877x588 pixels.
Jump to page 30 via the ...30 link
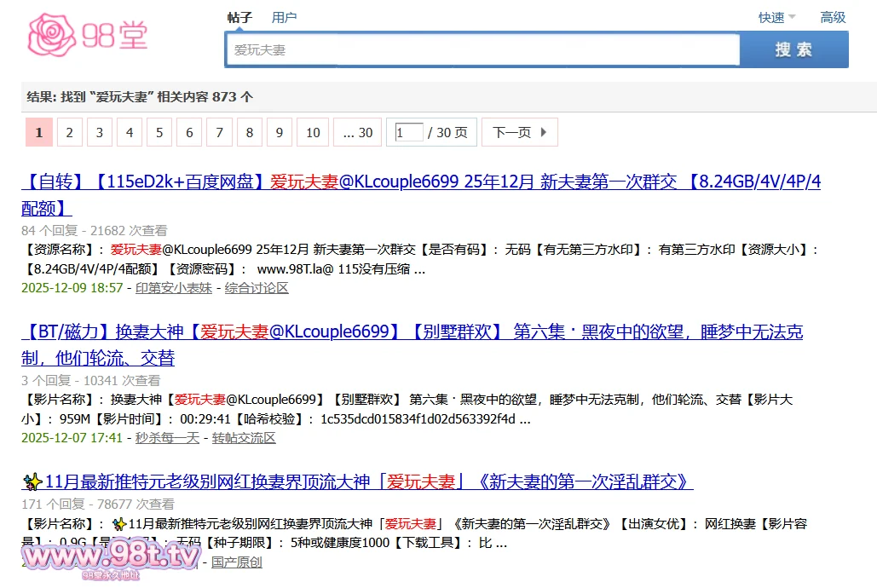point(357,132)
